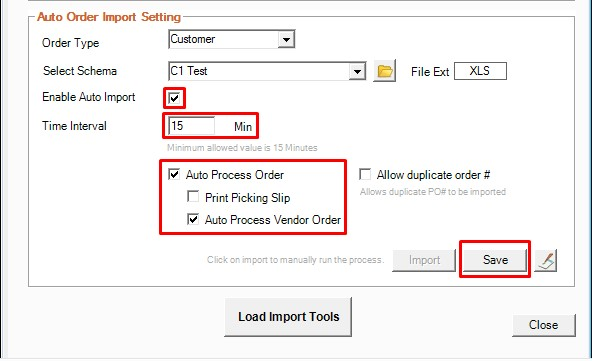Toggle the Auto Process Vendor Order checkbox
Viewport: 592px width, 361px height.
[193, 219]
